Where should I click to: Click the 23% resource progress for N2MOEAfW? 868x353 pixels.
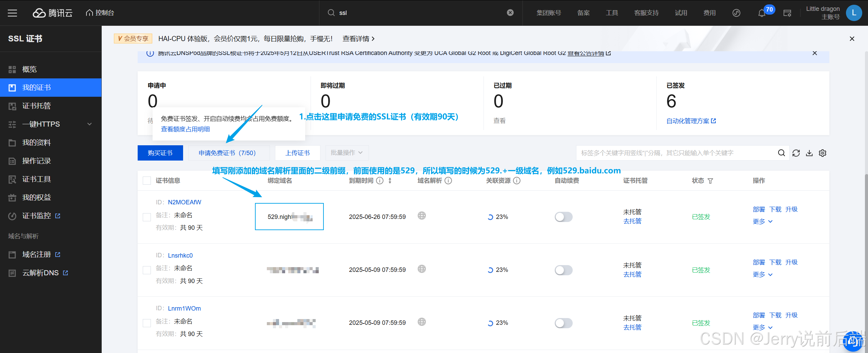coord(498,217)
